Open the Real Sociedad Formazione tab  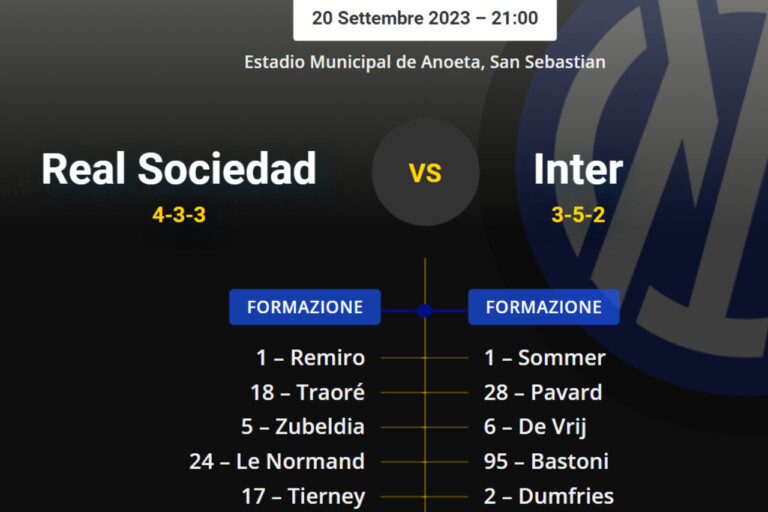coord(305,307)
